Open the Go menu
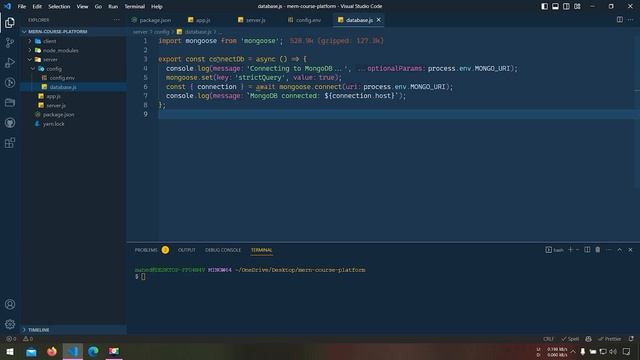The image size is (640, 360). (98, 6)
